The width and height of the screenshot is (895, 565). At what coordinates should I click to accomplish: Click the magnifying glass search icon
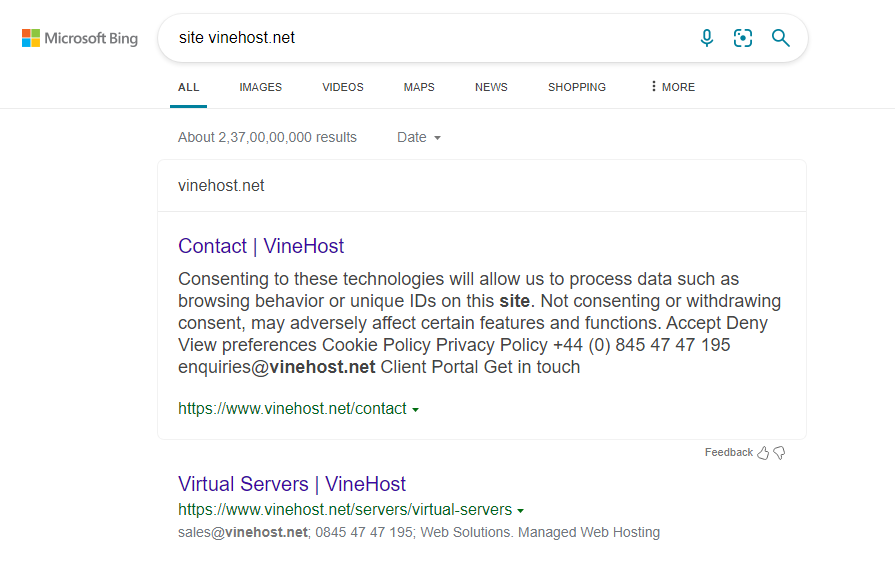[780, 38]
